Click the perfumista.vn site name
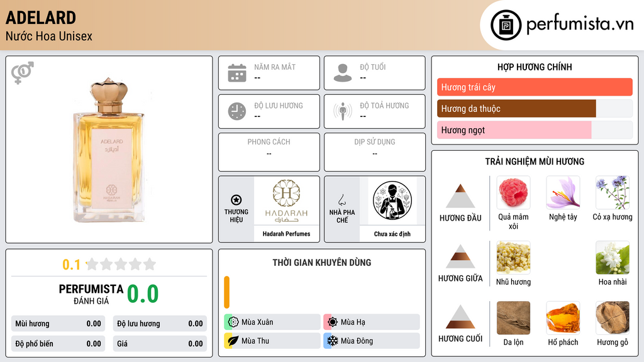The image size is (644, 362). point(580,25)
